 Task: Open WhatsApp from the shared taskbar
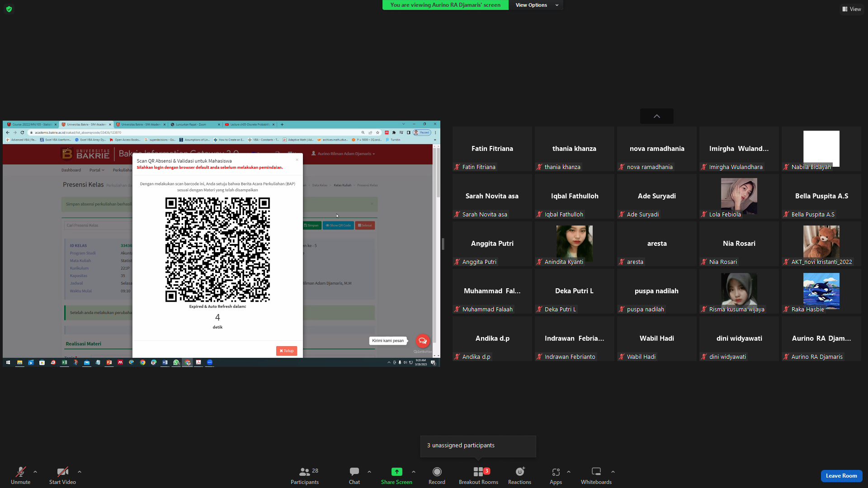click(176, 362)
